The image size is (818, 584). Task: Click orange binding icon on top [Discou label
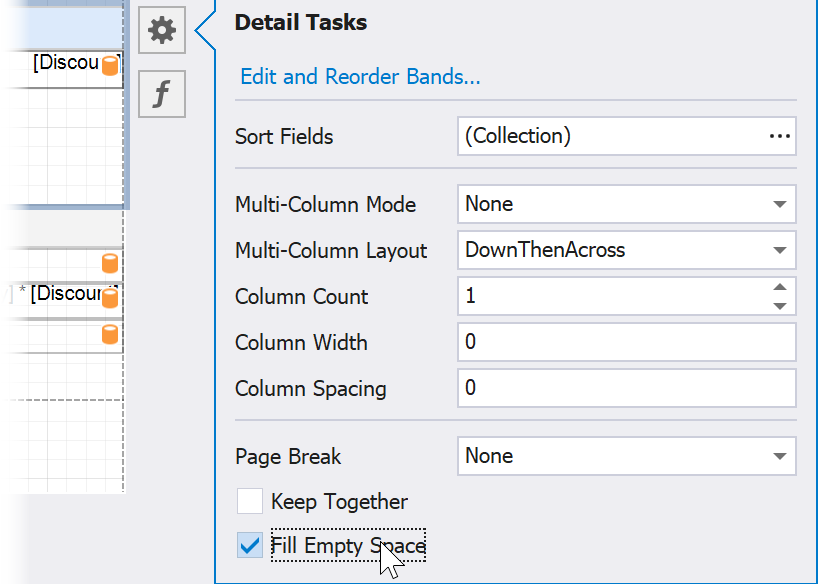coord(109,66)
